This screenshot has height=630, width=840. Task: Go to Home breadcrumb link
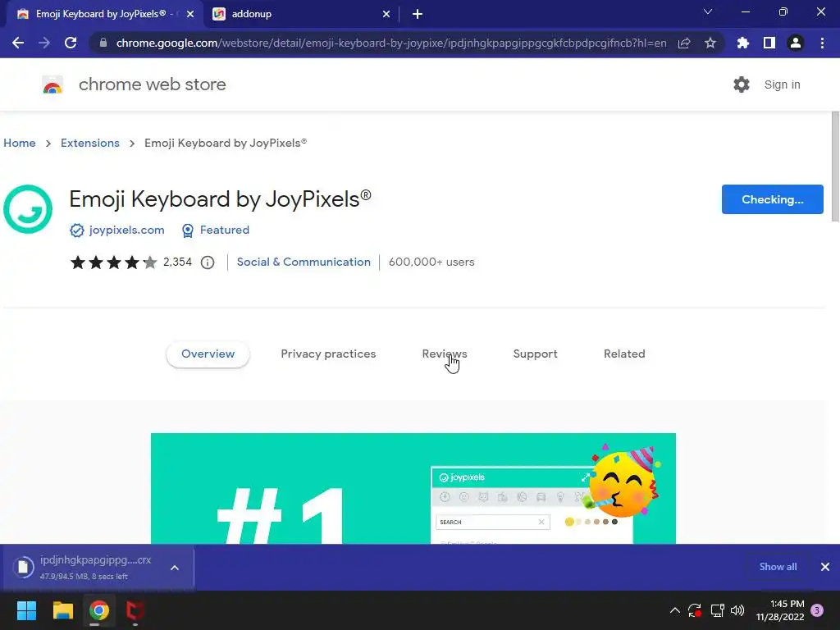pos(20,143)
